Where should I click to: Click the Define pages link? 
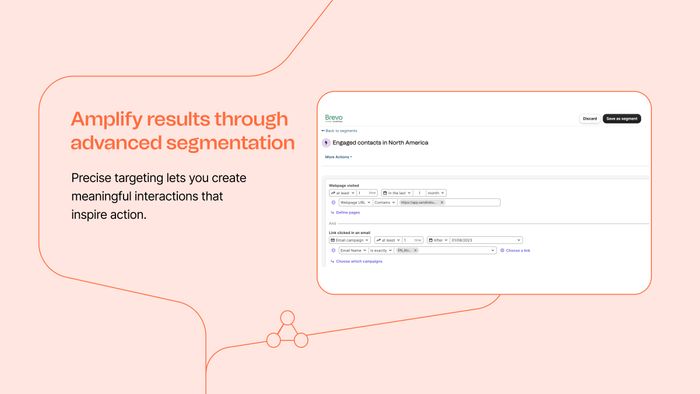click(x=348, y=213)
